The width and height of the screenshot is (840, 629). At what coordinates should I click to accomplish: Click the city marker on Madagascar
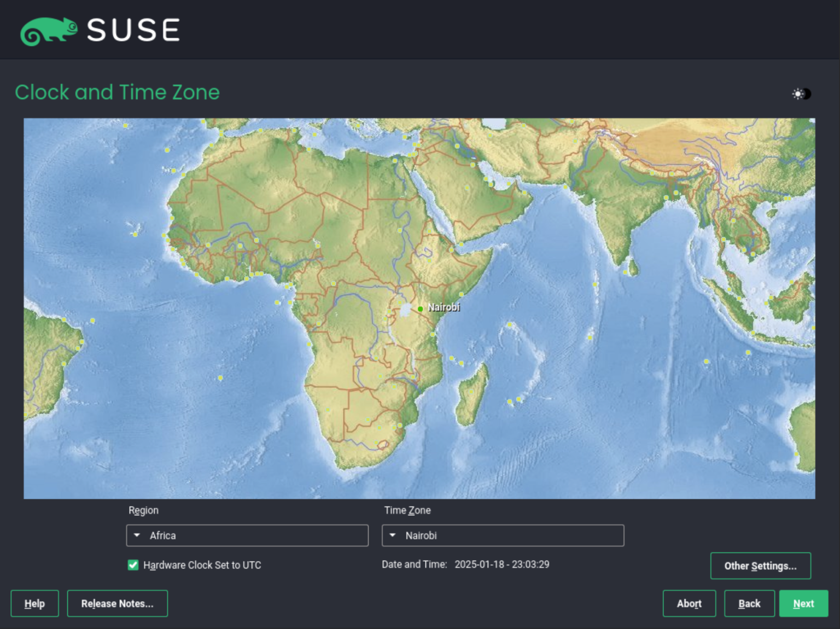point(471,392)
